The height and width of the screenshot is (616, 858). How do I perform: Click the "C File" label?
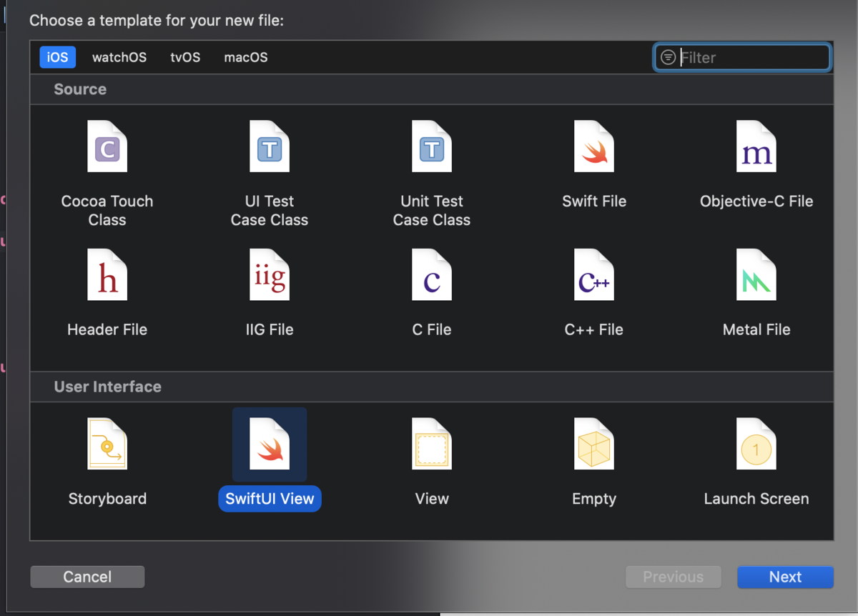[x=432, y=329]
